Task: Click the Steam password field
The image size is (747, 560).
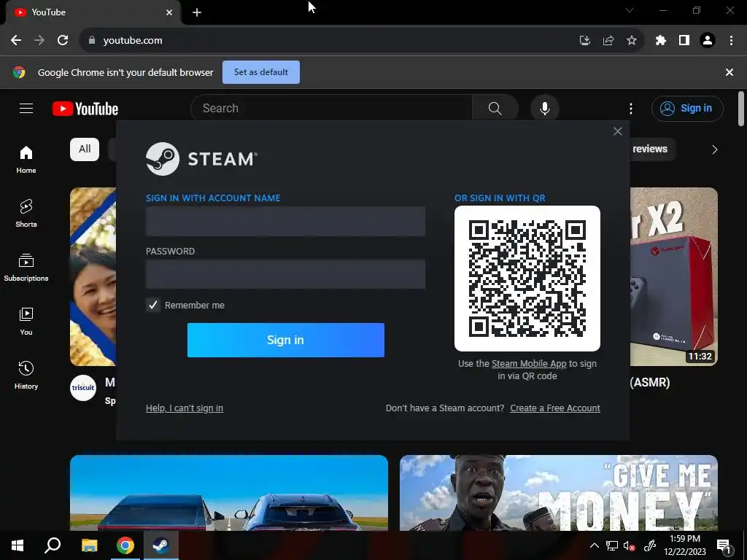Action: [285, 274]
